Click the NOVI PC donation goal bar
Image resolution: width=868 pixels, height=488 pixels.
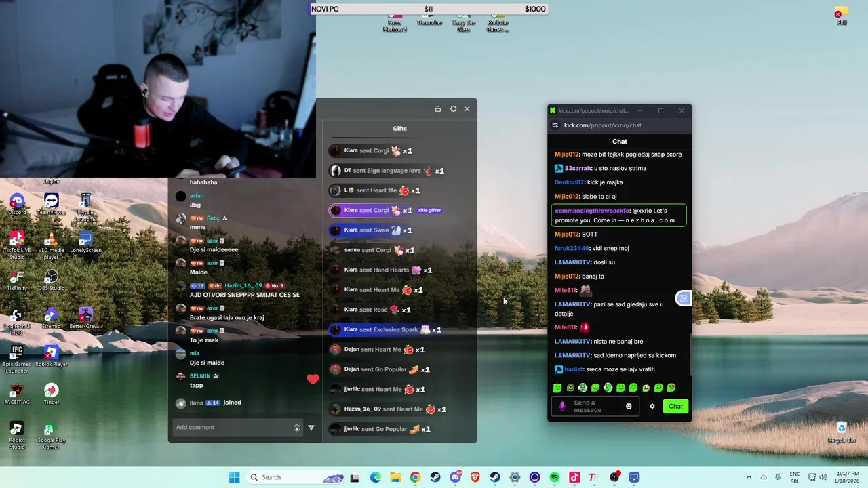point(429,9)
